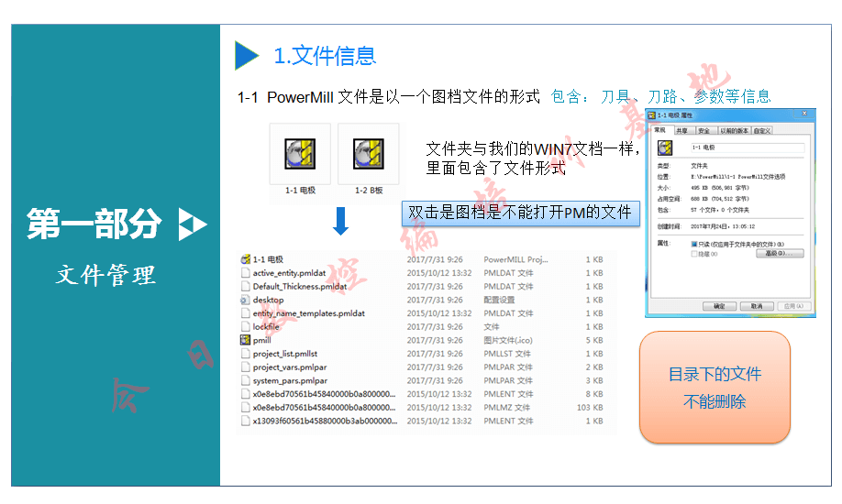Open the 安全 tab
This screenshot has height=504, width=842.
tap(704, 131)
